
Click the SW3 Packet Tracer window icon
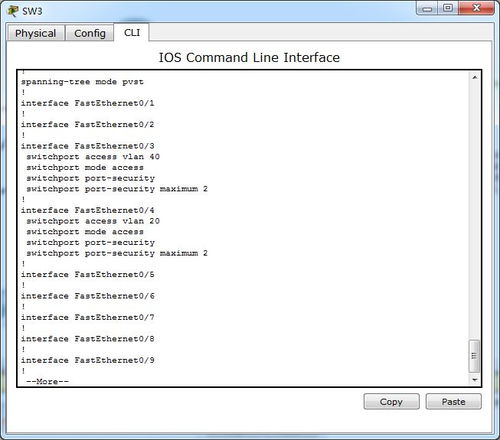click(13, 11)
